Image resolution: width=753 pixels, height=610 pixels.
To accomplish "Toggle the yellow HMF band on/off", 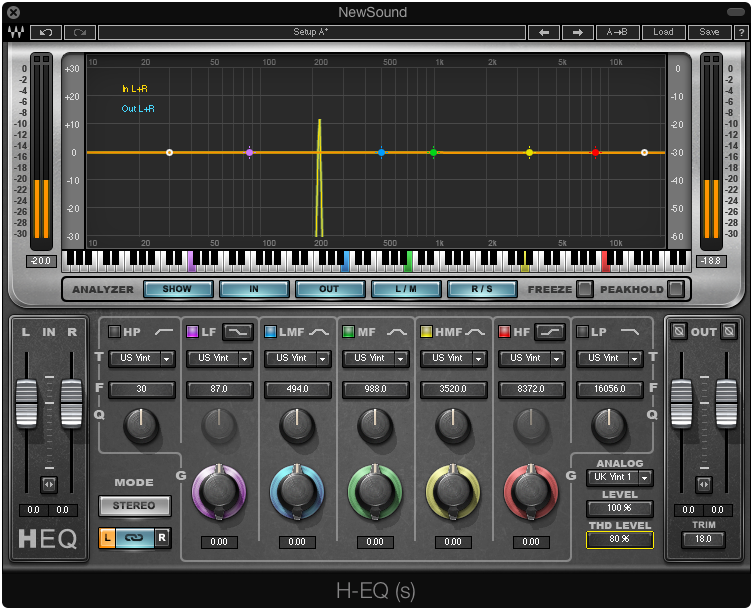I will click(x=426, y=331).
